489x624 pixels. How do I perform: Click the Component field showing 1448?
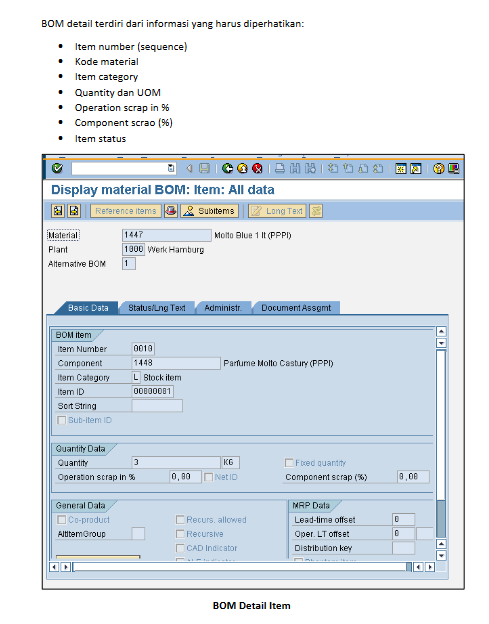click(x=176, y=363)
